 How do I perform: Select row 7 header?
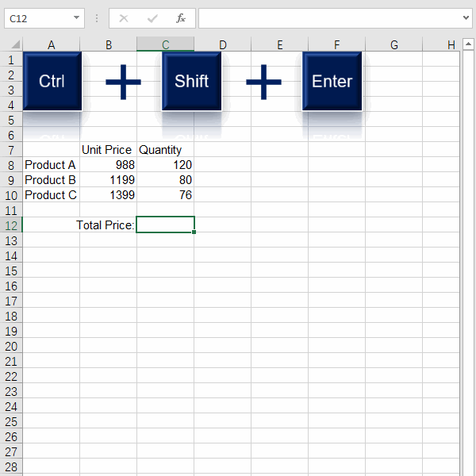11,150
